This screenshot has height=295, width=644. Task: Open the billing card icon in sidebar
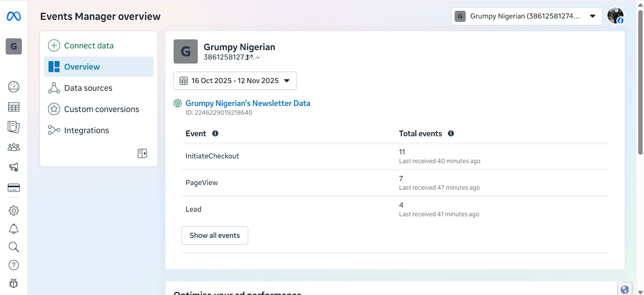tap(14, 188)
